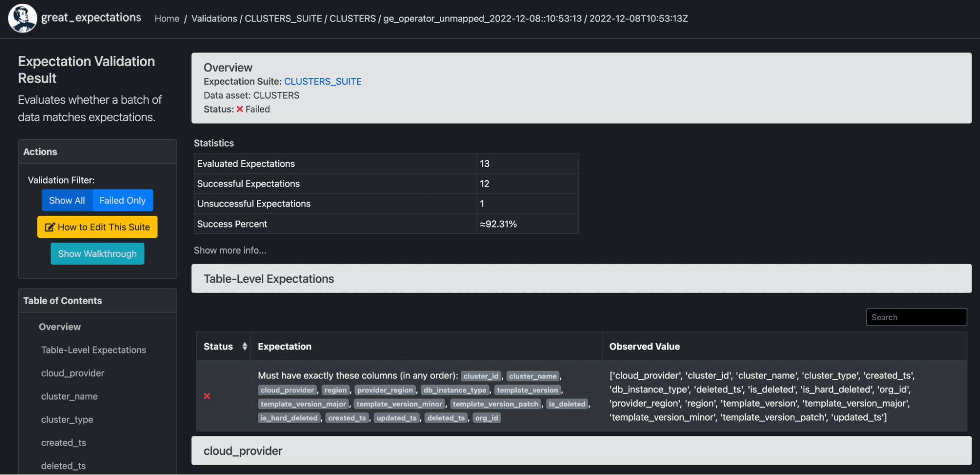This screenshot has height=475, width=980.
Task: Click the red failed X in expectation row
Action: click(x=207, y=396)
